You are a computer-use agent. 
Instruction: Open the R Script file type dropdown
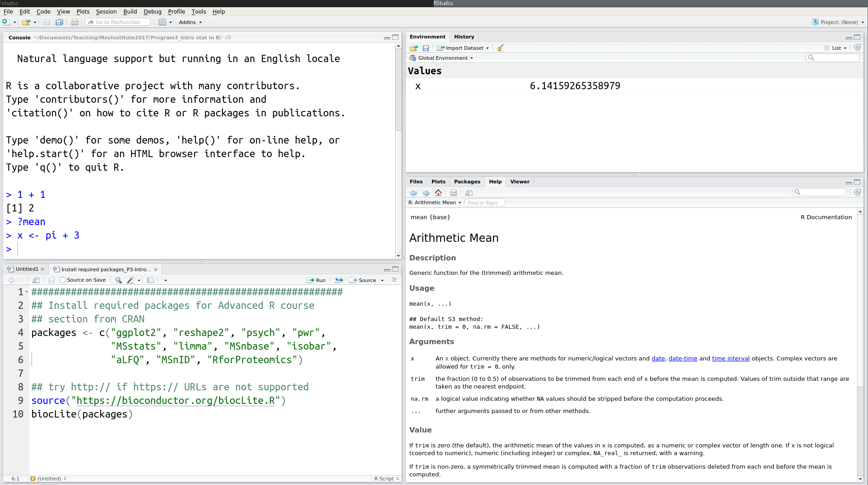click(387, 479)
